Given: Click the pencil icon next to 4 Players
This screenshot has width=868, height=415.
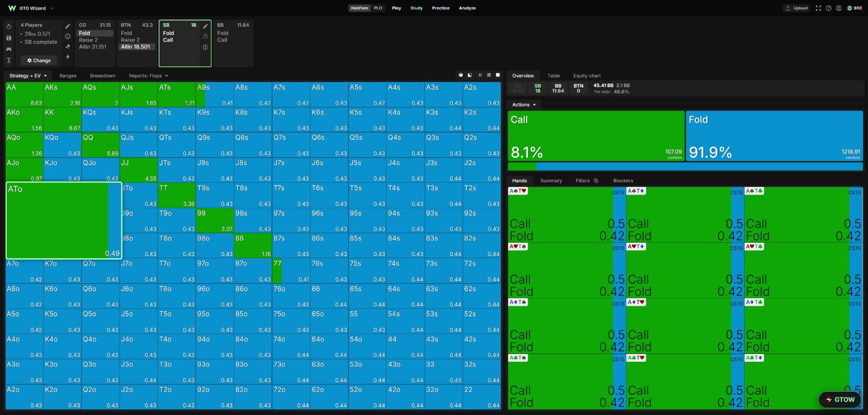Looking at the screenshot, I should (x=68, y=26).
